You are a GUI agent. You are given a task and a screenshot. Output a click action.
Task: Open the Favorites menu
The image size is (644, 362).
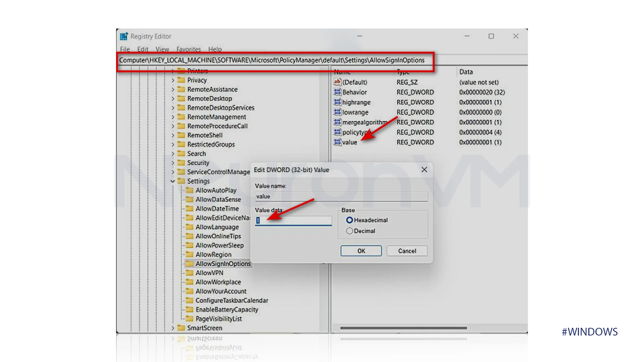coord(189,49)
